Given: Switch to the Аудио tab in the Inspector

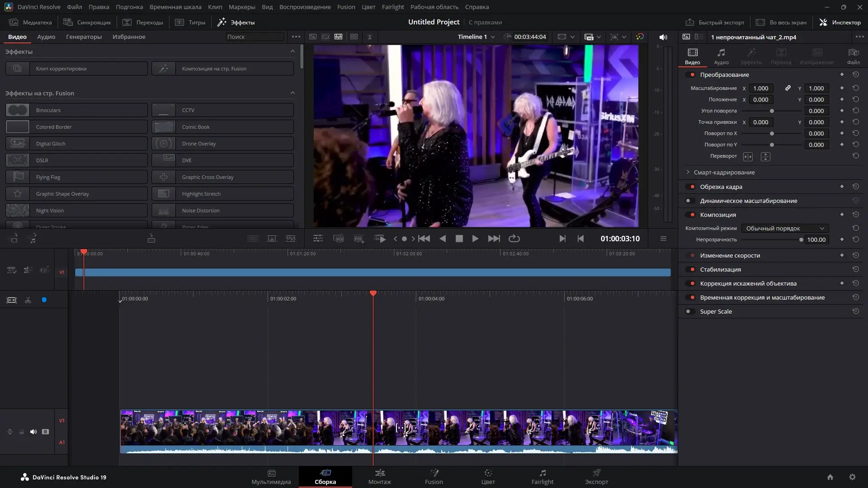Looking at the screenshot, I should pos(721,56).
